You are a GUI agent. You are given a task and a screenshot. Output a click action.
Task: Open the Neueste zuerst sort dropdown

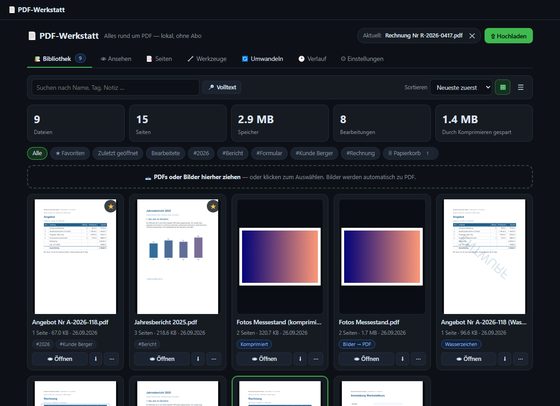coord(461,87)
